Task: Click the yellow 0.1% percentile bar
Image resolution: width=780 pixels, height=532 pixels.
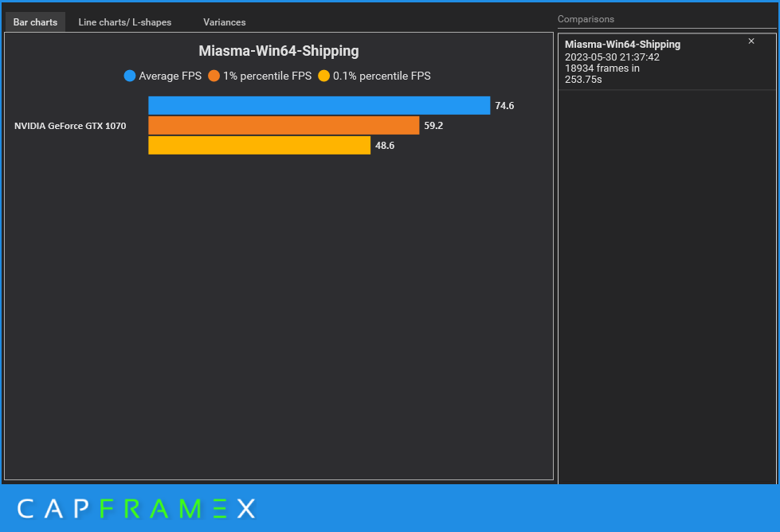Action: point(259,145)
